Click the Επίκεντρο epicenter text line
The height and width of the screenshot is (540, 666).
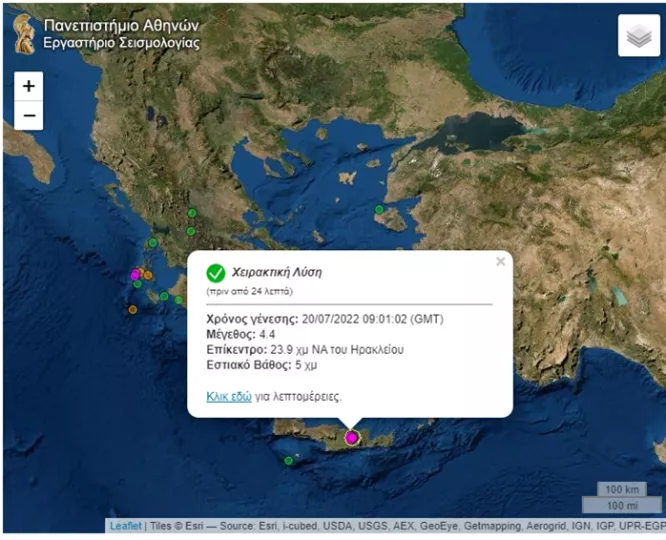304,349
